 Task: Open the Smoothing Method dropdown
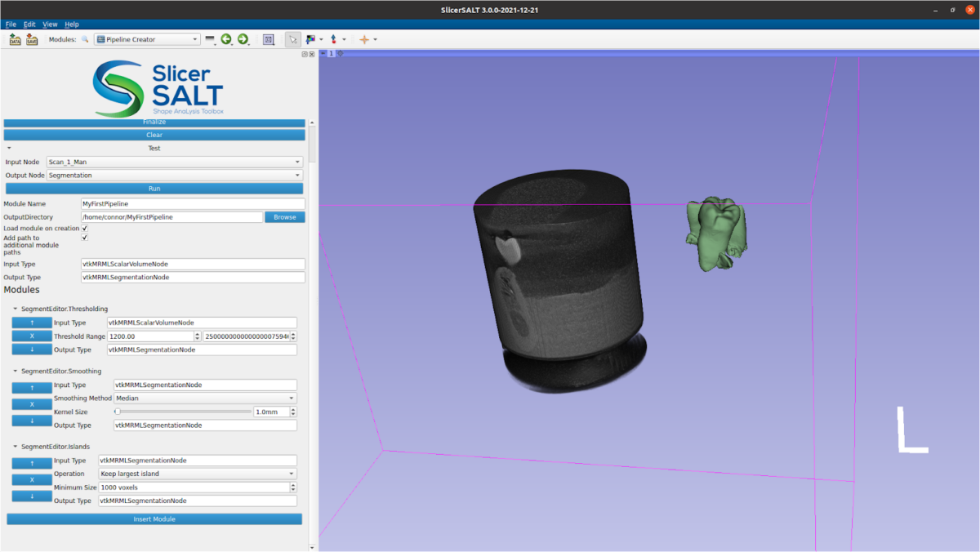click(204, 398)
